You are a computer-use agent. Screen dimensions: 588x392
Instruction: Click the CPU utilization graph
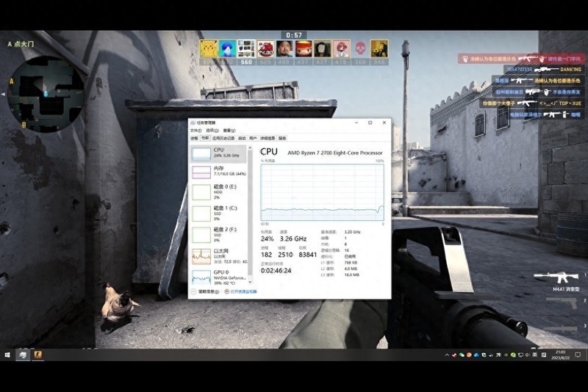322,192
